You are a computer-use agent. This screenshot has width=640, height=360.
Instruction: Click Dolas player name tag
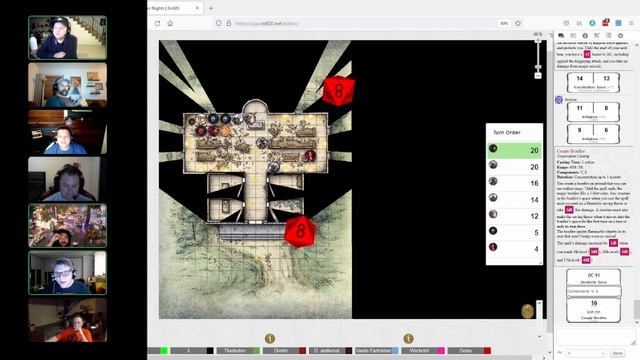466,351
